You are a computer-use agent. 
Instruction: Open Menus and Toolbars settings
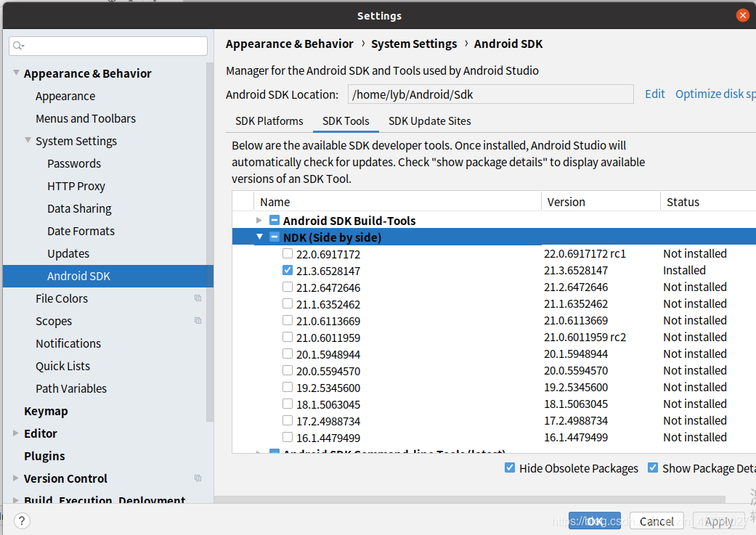[x=86, y=118]
